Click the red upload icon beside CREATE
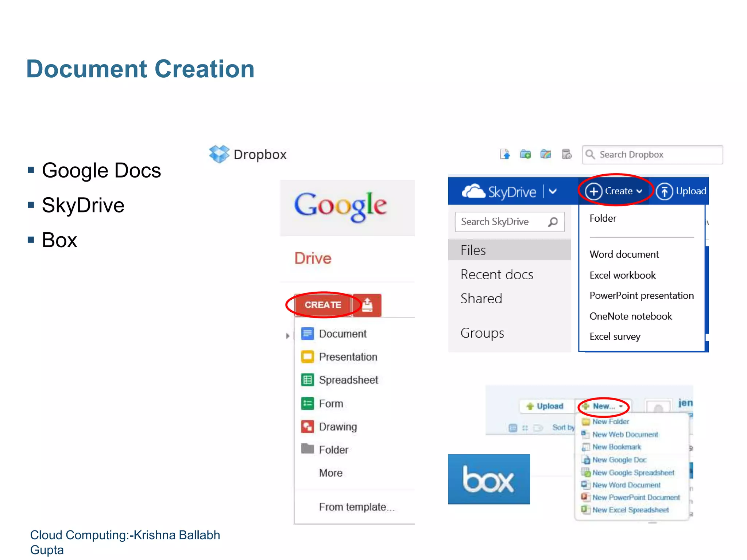Image resolution: width=747 pixels, height=560 pixels. [x=367, y=305]
